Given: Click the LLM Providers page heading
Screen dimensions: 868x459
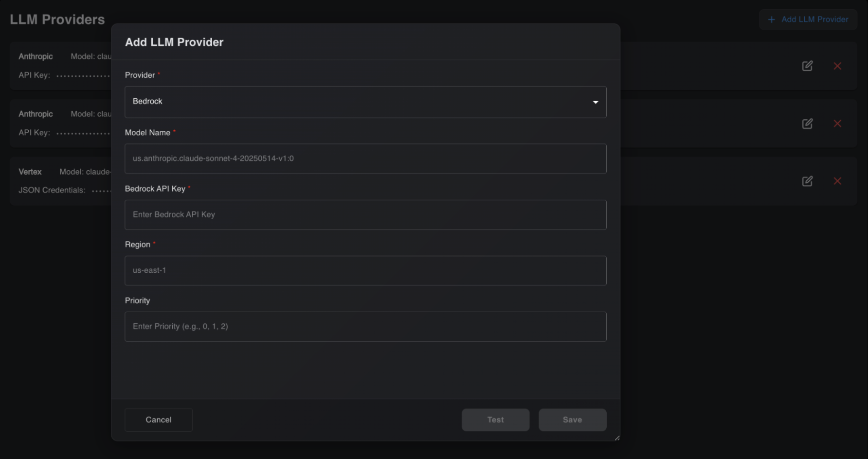Looking at the screenshot, I should click(57, 19).
